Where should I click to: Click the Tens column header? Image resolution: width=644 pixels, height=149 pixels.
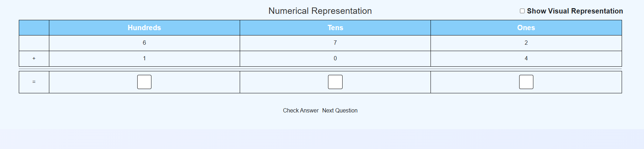point(335,28)
